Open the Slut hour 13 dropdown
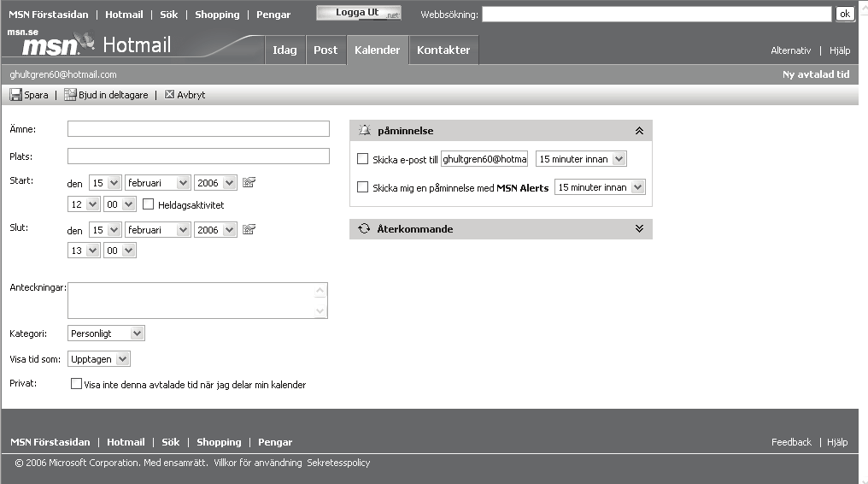868x484 pixels. [x=84, y=251]
